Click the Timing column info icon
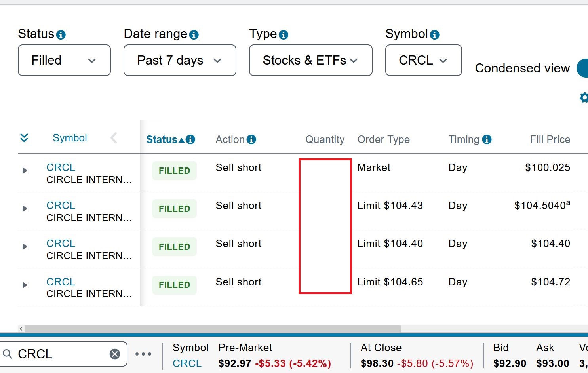The width and height of the screenshot is (588, 373). (487, 139)
